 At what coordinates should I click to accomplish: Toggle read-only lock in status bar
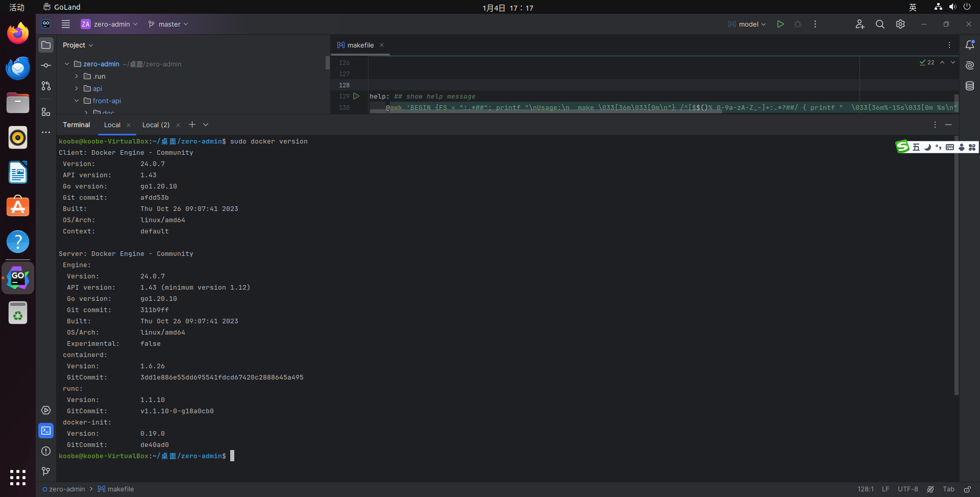pyautogui.click(x=967, y=489)
